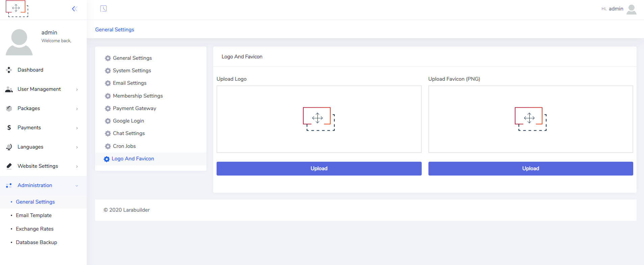Collapse the Administration menu section
This screenshot has width=644, height=265.
click(77, 186)
